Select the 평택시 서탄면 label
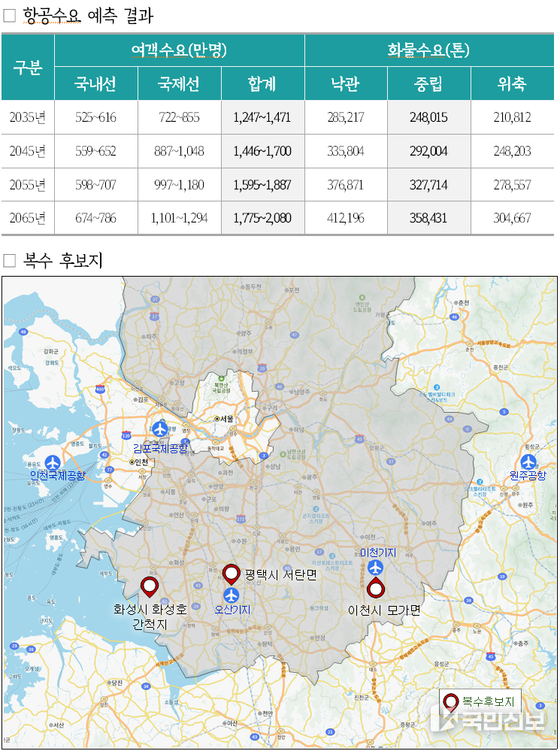 (280, 574)
